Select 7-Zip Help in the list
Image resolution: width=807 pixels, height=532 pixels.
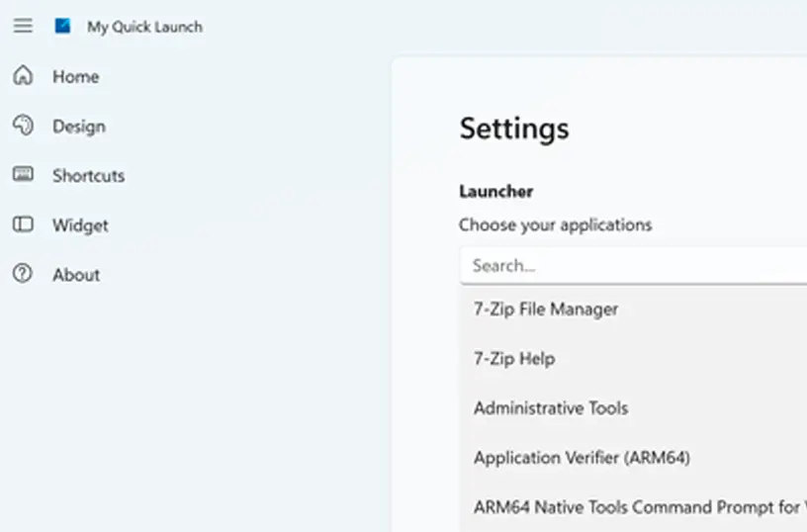pos(634,359)
